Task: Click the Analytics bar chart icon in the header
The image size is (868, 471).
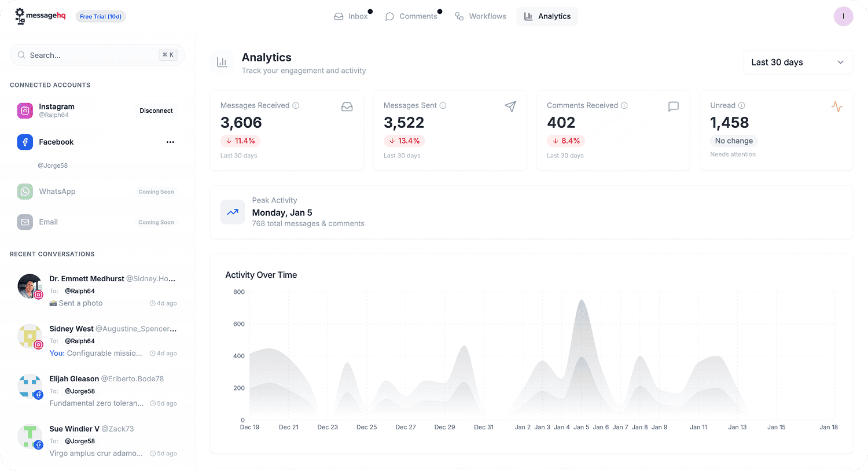Action: [528, 16]
